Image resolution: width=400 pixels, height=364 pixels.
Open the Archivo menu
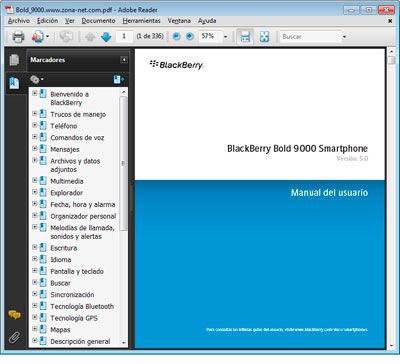click(19, 21)
